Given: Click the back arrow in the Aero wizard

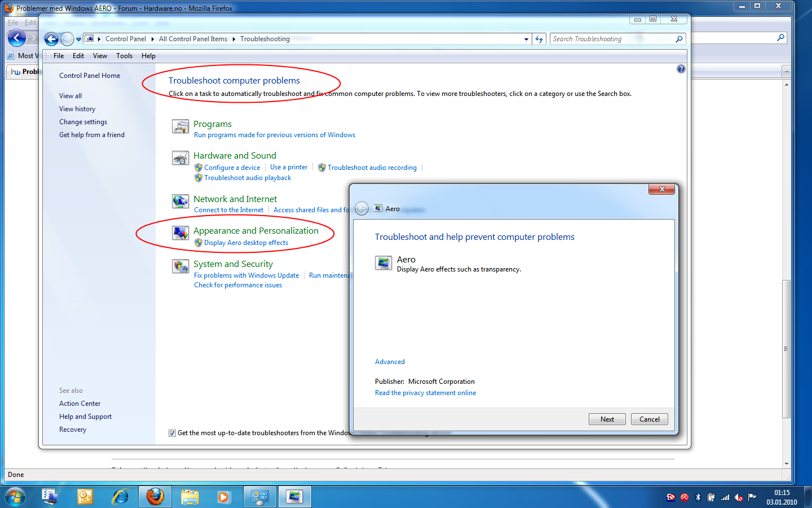Looking at the screenshot, I should click(361, 209).
